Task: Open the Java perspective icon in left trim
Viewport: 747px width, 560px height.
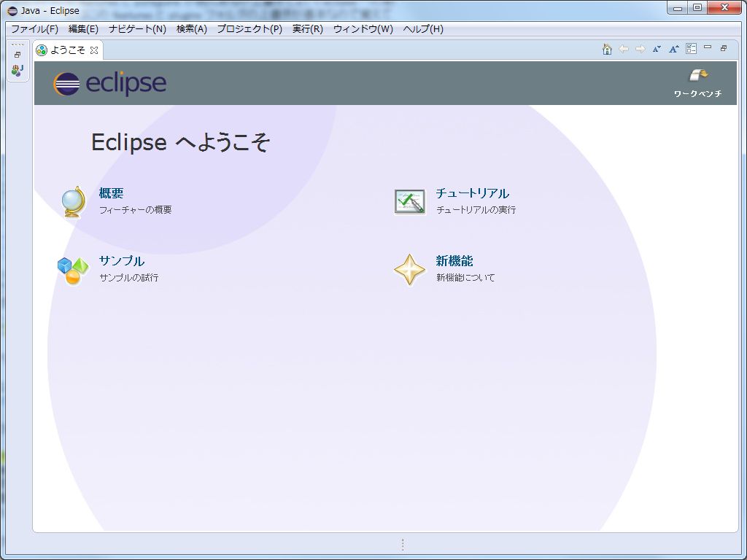Action: point(18,71)
